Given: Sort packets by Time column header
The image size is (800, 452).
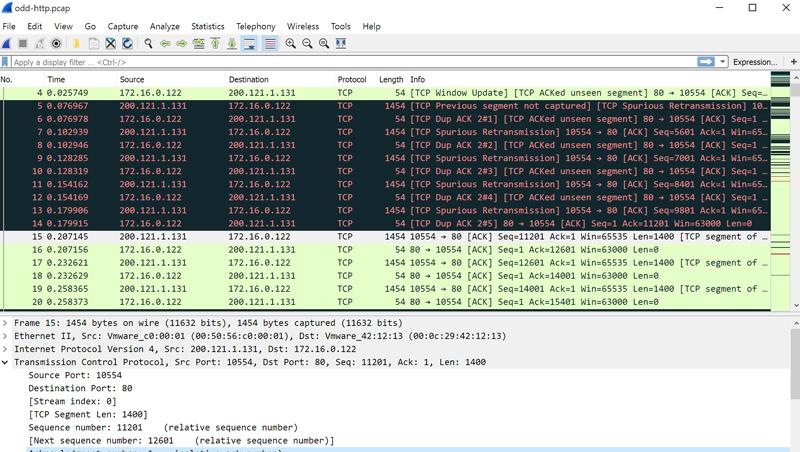Looking at the screenshot, I should 56,80.
